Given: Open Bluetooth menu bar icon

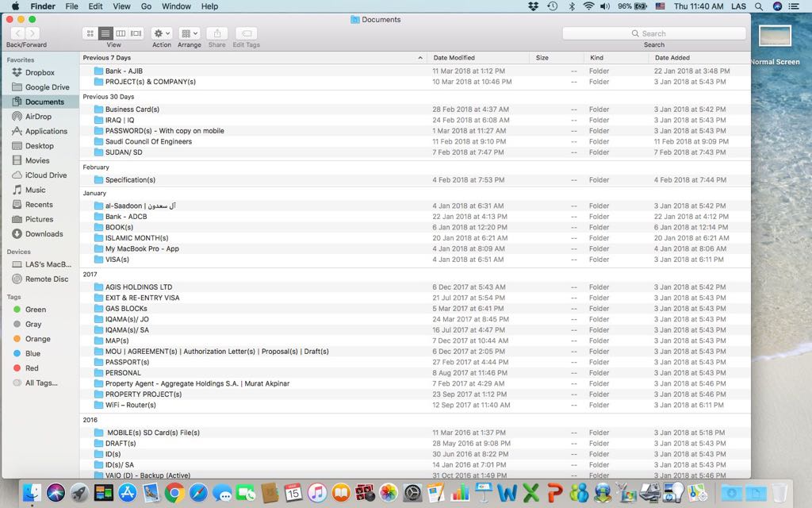Looking at the screenshot, I should [x=572, y=6].
